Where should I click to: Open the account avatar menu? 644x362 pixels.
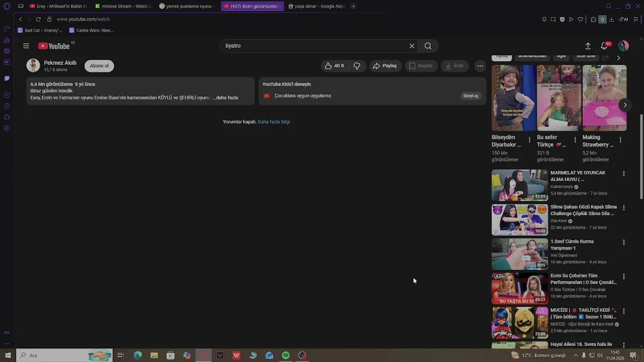pyautogui.click(x=623, y=46)
